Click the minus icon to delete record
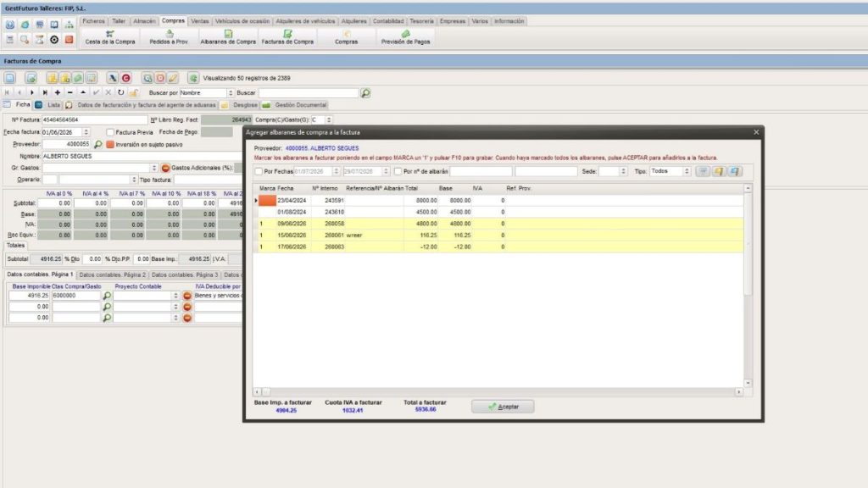 pos(70,92)
